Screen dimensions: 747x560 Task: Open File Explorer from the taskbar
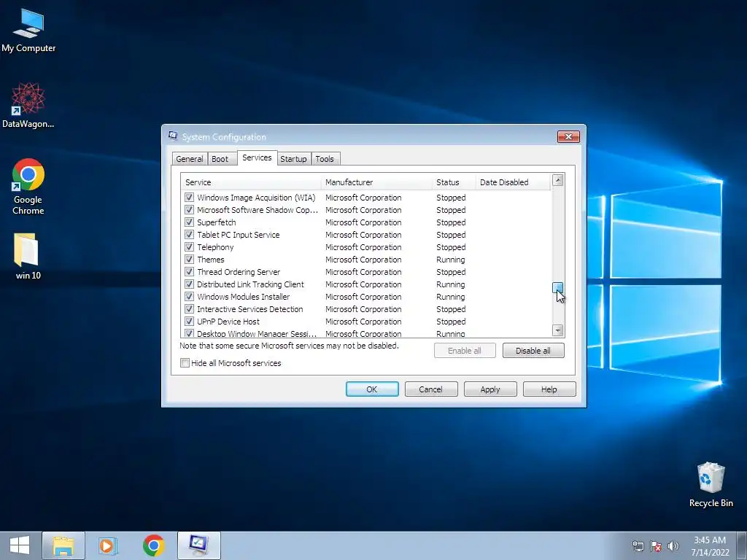(x=63, y=545)
